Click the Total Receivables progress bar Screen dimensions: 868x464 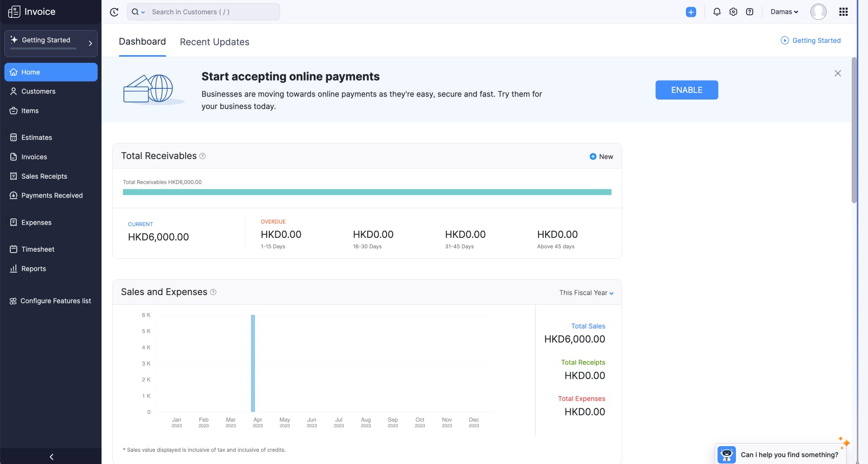(x=367, y=192)
